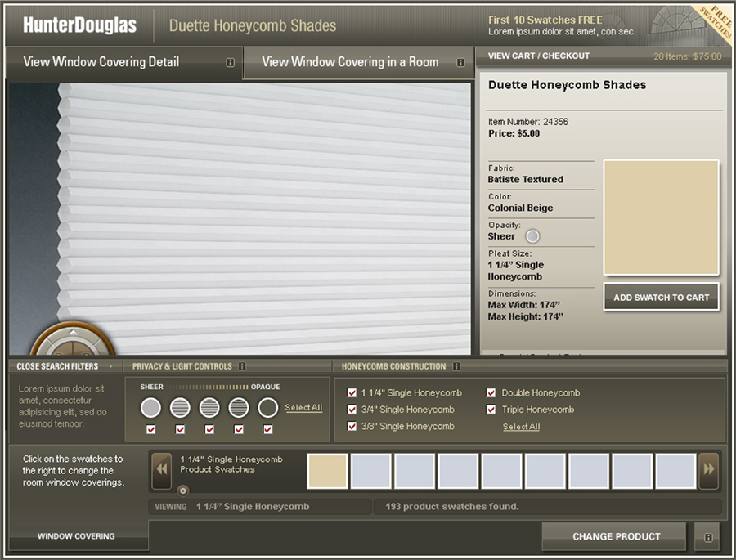This screenshot has width=736, height=560.
Task: Click the Duette Honeycomb Shades header title
Action: point(253,25)
